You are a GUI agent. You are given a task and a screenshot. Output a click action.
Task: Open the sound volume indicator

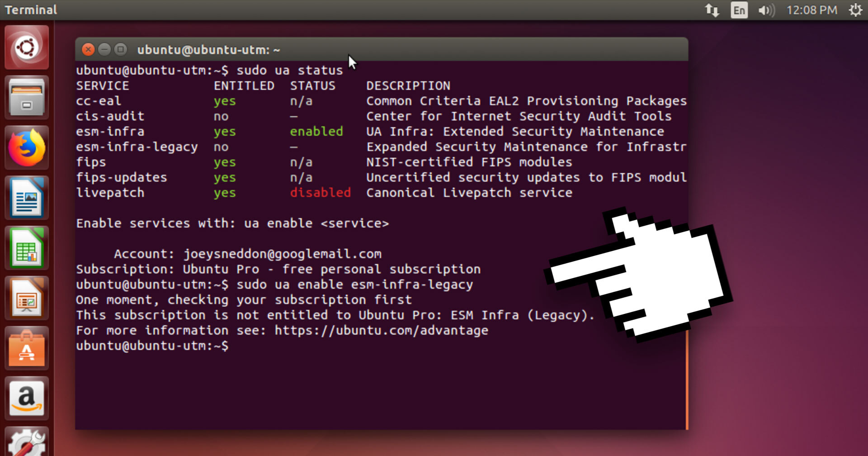766,10
